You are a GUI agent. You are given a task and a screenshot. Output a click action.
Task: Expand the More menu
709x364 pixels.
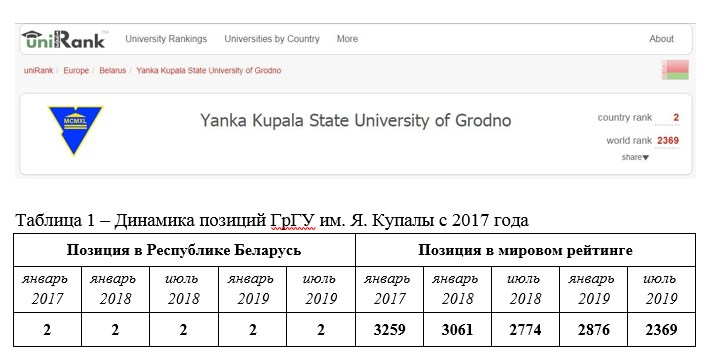click(347, 39)
